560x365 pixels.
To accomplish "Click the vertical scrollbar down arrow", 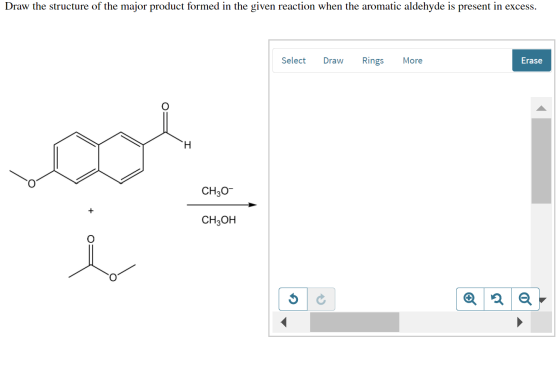I will coord(543,300).
